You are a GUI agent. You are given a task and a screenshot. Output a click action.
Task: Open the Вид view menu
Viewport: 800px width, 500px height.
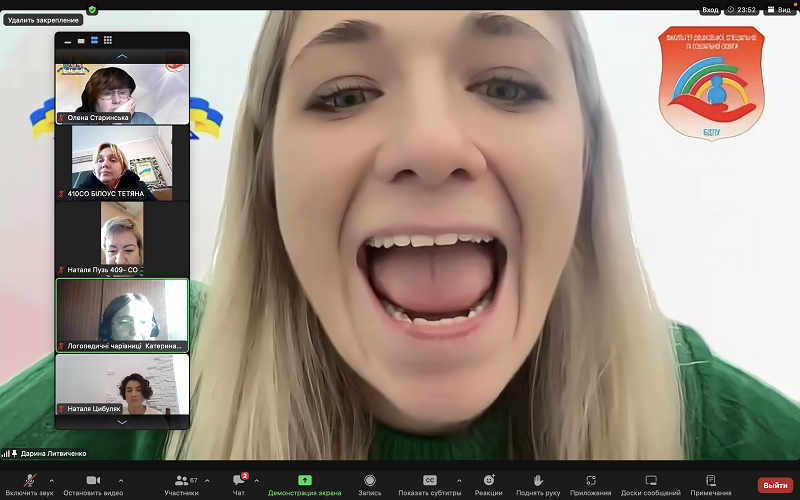click(780, 10)
